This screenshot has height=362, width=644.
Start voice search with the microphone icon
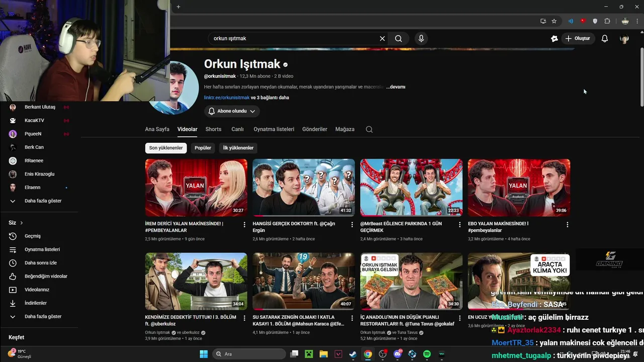[421, 38]
